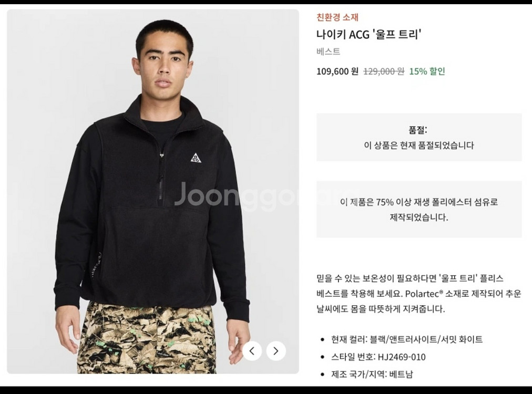The width and height of the screenshot is (532, 394).
Task: Click the 15% 할인 discount label
Action: pyautogui.click(x=427, y=71)
